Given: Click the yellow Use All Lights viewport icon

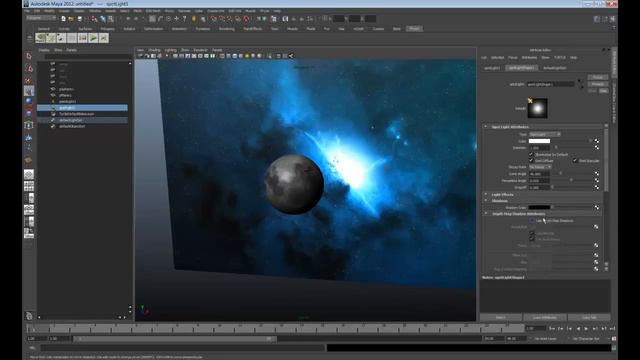Looking at the screenshot, I should click(247, 56).
